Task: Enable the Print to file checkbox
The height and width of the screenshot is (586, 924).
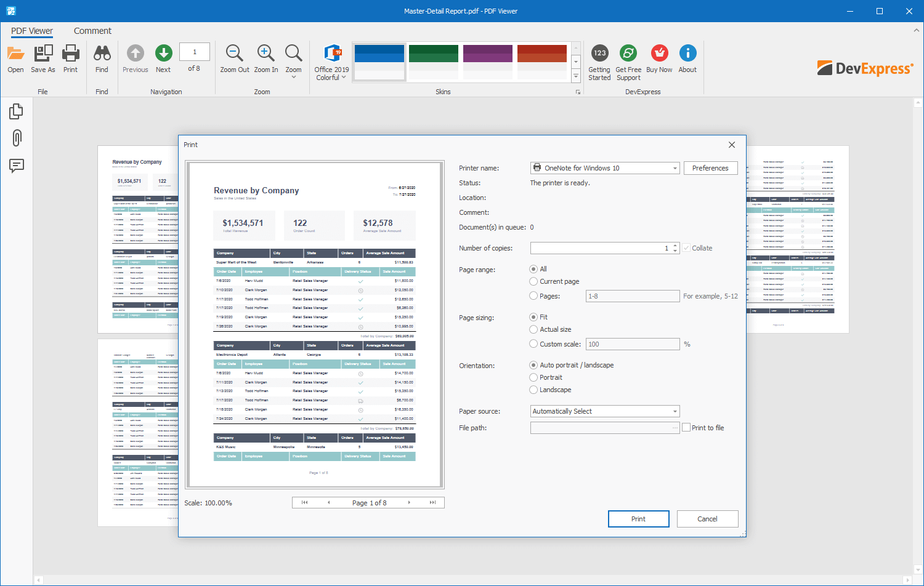Action: coord(686,428)
